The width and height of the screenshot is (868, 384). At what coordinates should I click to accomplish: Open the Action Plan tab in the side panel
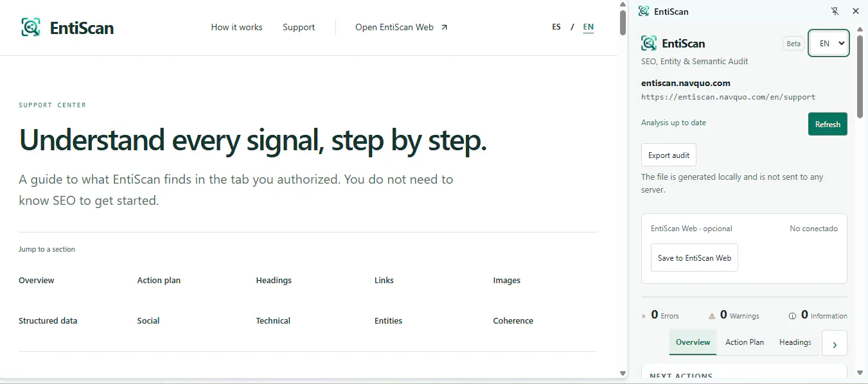click(x=745, y=342)
